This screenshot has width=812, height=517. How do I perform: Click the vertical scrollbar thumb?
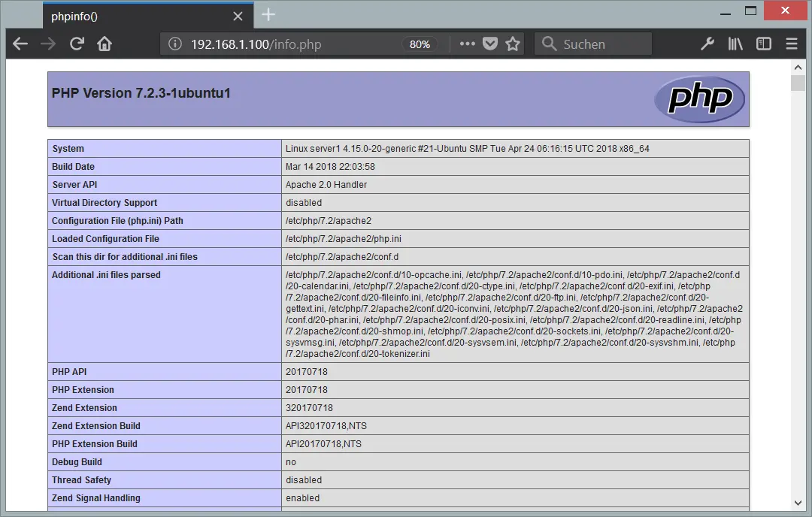[798, 83]
